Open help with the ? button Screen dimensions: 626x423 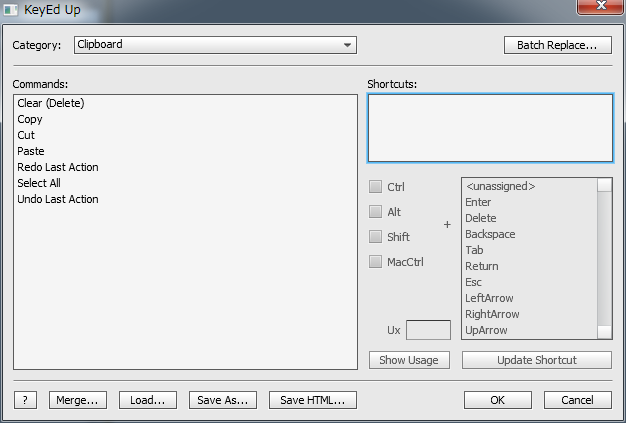(x=26, y=400)
